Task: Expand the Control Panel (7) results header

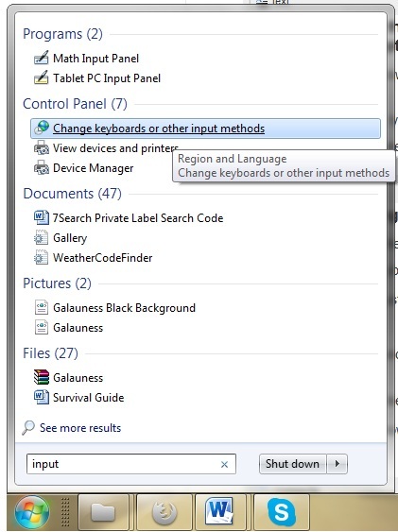Action: click(x=75, y=104)
